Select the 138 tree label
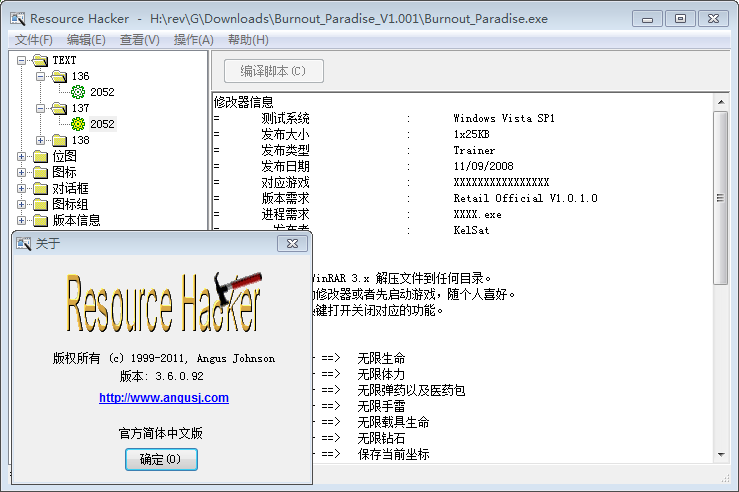 81,140
